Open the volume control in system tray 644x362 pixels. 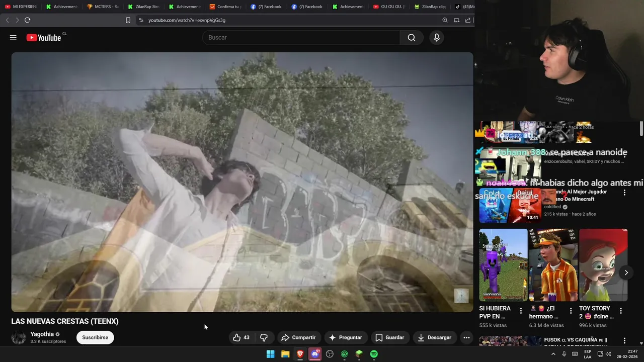click(608, 354)
